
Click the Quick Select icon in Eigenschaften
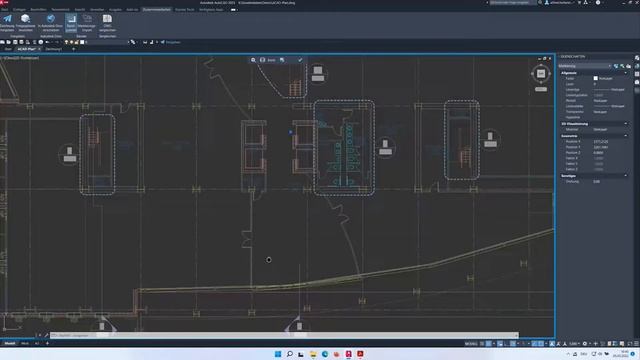click(x=628, y=66)
